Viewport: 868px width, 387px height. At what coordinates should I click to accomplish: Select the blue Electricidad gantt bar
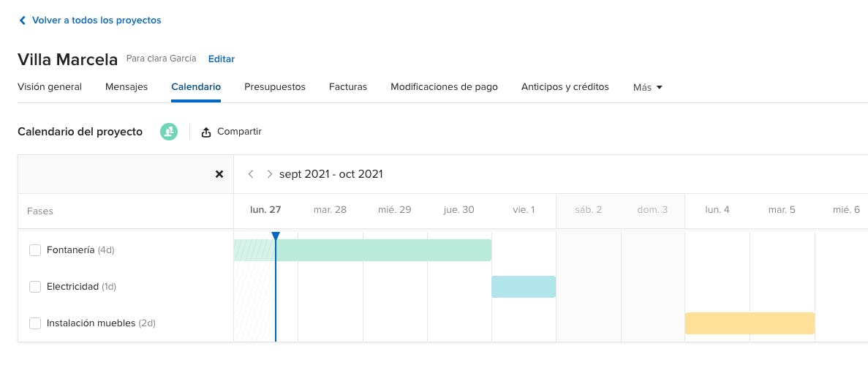tap(524, 287)
